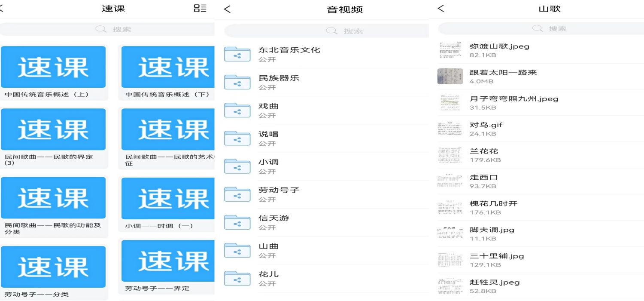Open the 劳动号子 folder entry
The image size is (644, 301).
(x=279, y=190)
